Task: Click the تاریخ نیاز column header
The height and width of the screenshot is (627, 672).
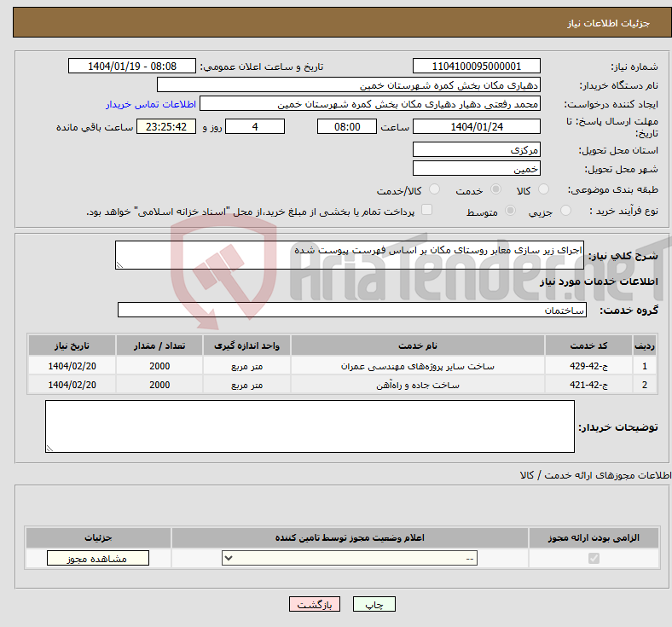Action: click(x=72, y=345)
